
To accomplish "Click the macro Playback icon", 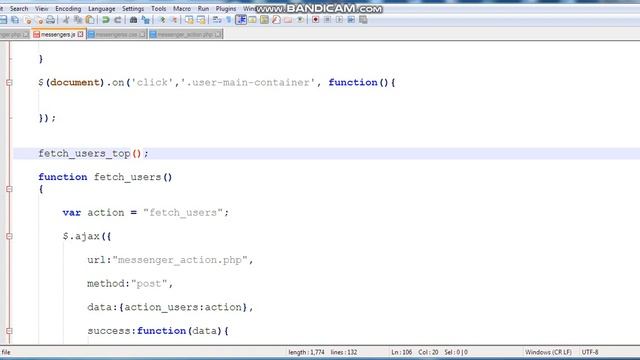I will 339,20.
